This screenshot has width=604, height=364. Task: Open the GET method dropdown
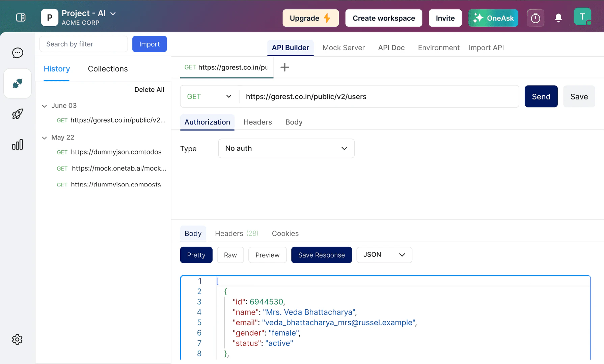pyautogui.click(x=209, y=96)
